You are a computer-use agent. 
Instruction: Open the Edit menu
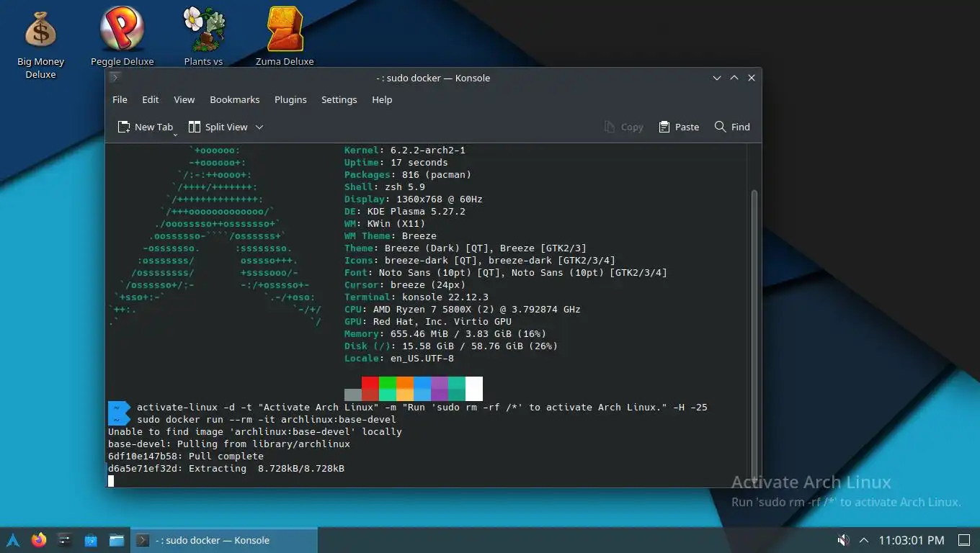click(150, 99)
